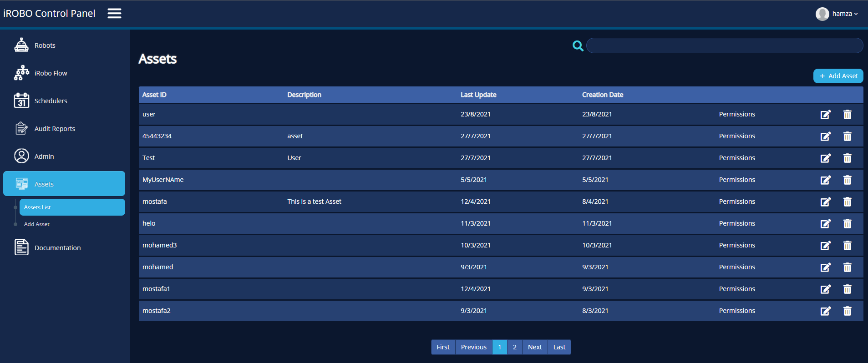Delete the 'Test' asset with trash icon

(847, 158)
